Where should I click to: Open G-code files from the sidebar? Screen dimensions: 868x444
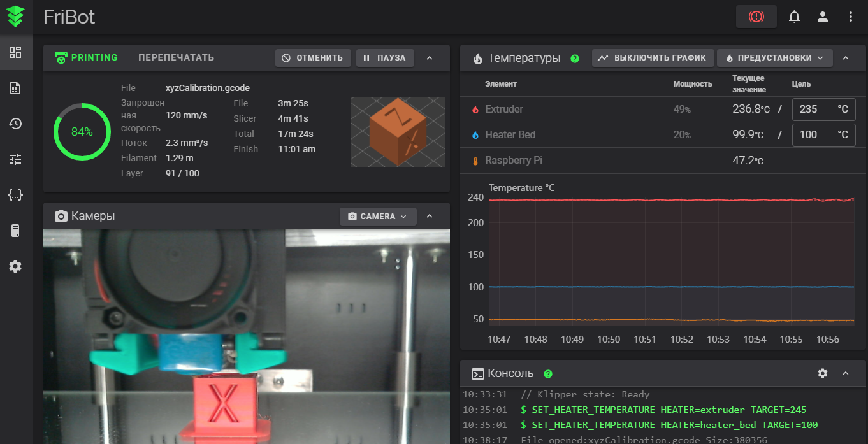pos(16,88)
